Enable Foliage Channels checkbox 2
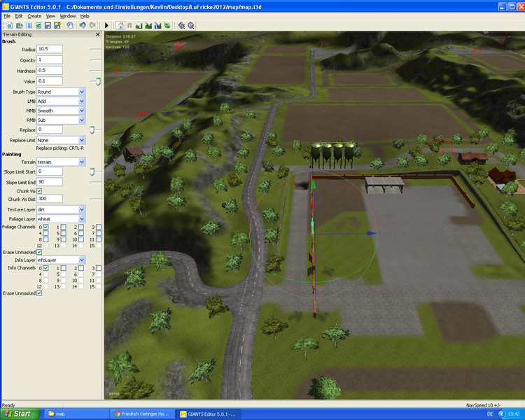This screenshot has height=420, width=525. tap(81, 227)
